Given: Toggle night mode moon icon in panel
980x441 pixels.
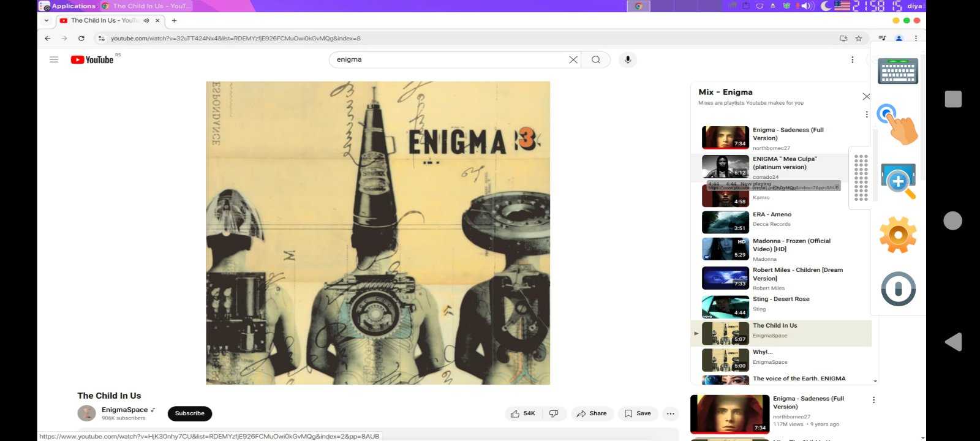Looking at the screenshot, I should pos(826,6).
